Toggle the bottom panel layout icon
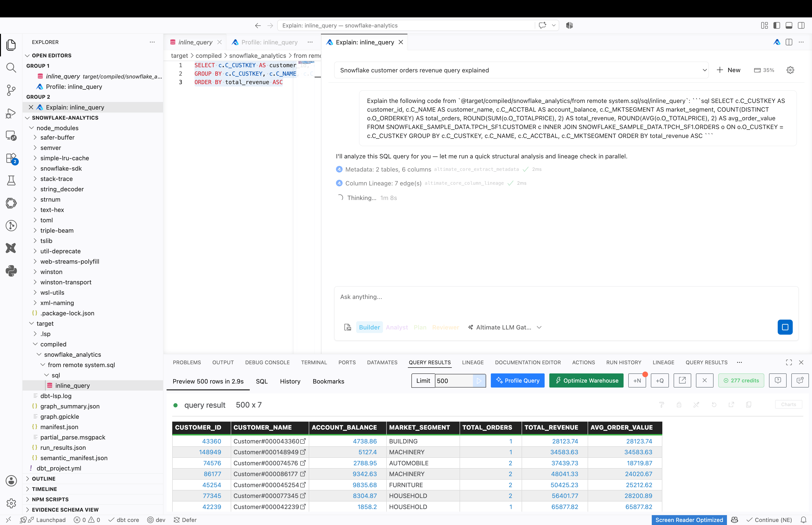Viewport: 812px width, 525px height. pos(789,26)
